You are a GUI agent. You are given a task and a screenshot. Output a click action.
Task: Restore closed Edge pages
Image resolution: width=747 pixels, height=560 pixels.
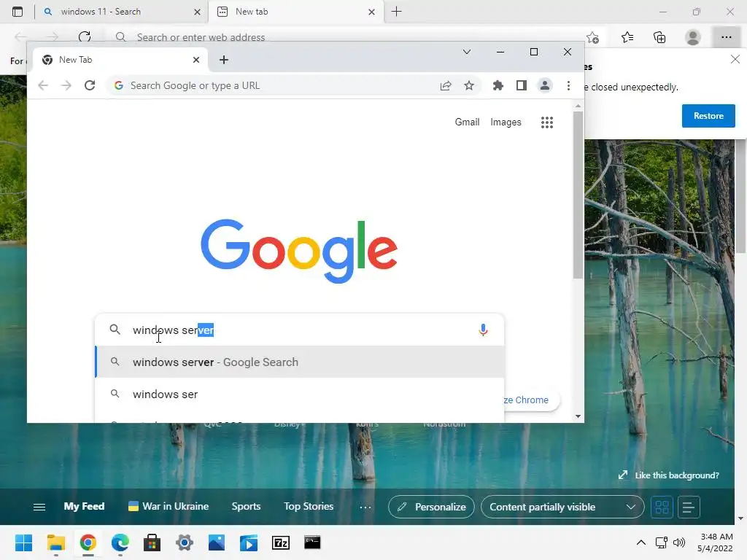(708, 116)
